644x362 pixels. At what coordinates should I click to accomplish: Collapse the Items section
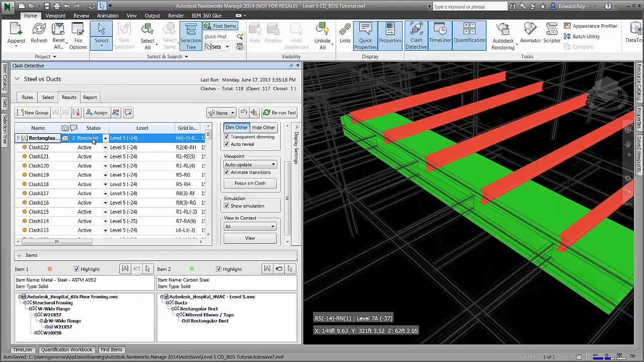pyautogui.click(x=19, y=255)
